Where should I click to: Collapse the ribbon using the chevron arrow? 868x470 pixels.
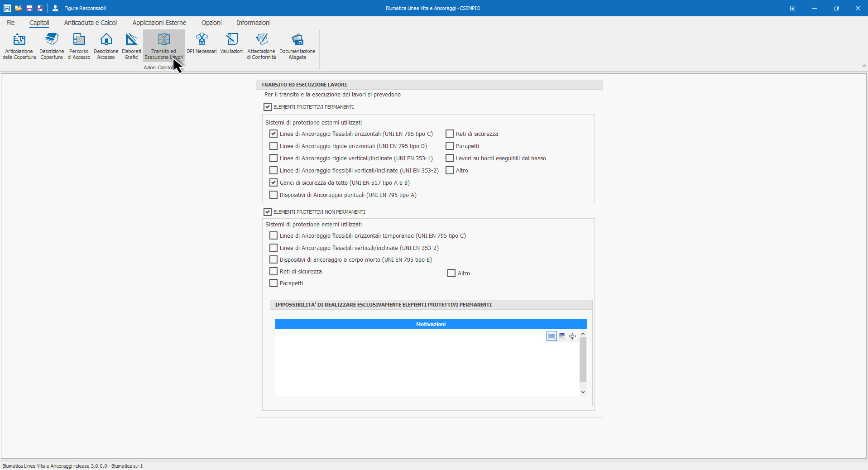pos(864,66)
